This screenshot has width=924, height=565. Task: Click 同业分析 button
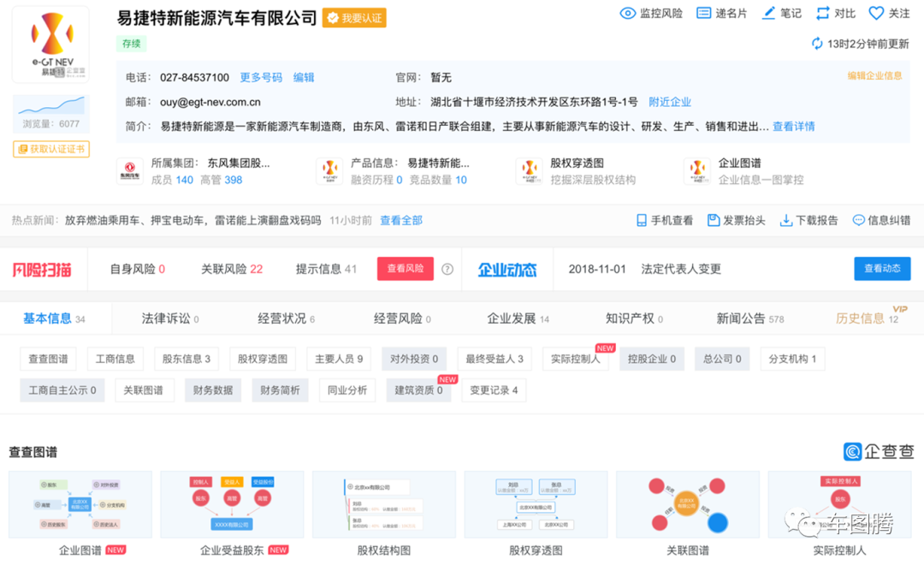click(347, 390)
